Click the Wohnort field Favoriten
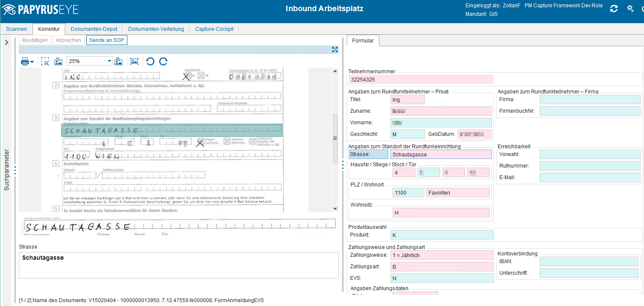Screen dimensions: 644x306 (x=458, y=192)
